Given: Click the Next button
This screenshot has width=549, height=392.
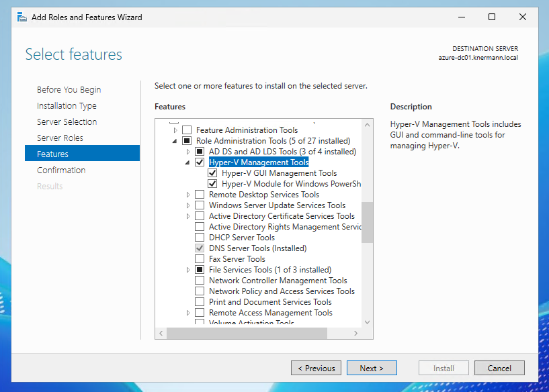Looking at the screenshot, I should click(372, 368).
